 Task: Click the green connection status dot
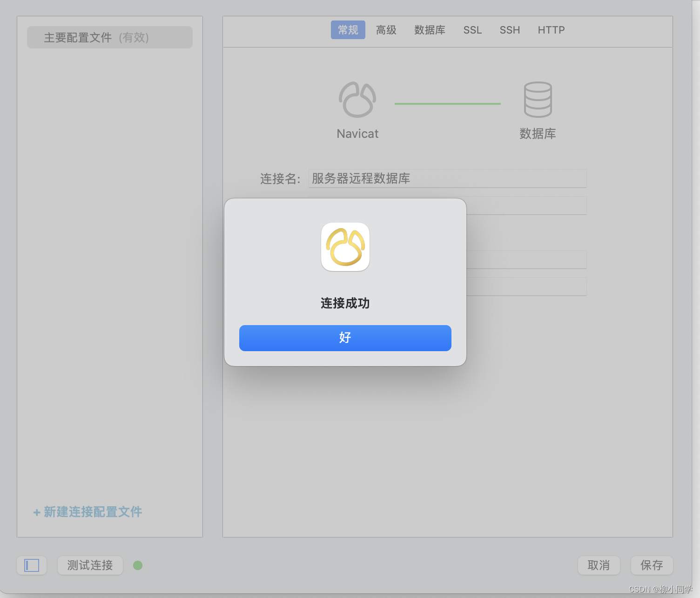[x=138, y=565]
